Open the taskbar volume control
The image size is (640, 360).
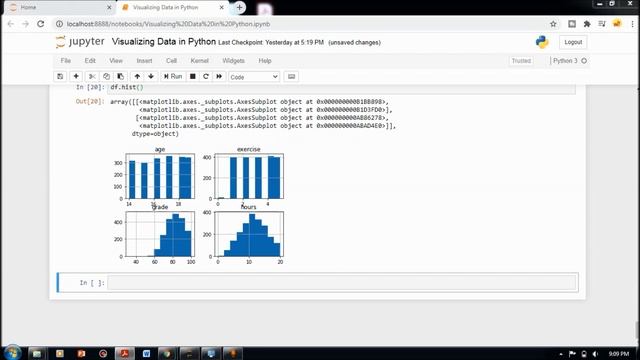point(596,354)
